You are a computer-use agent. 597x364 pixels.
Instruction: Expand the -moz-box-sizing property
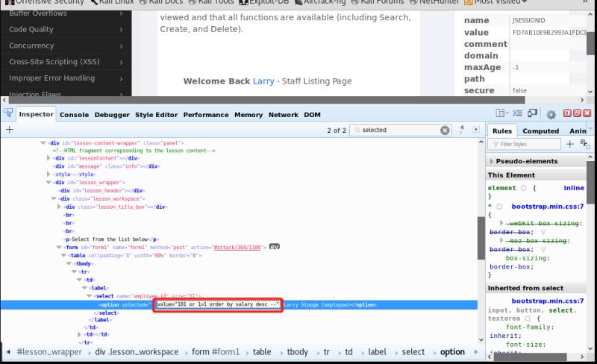[501, 241]
